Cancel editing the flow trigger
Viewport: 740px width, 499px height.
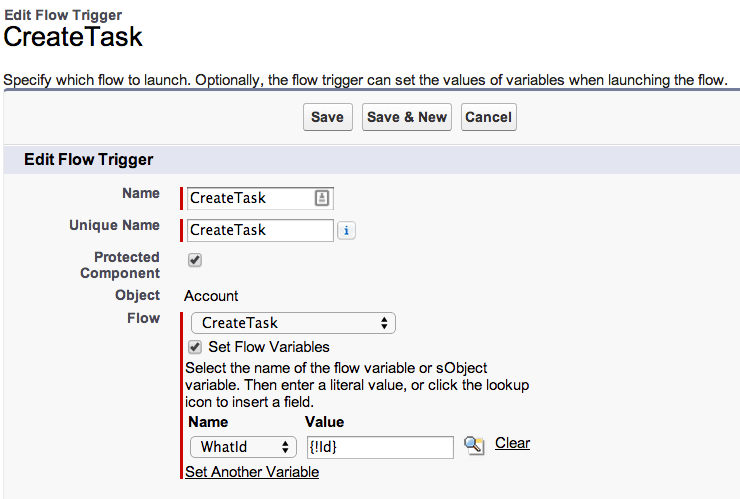coord(488,117)
